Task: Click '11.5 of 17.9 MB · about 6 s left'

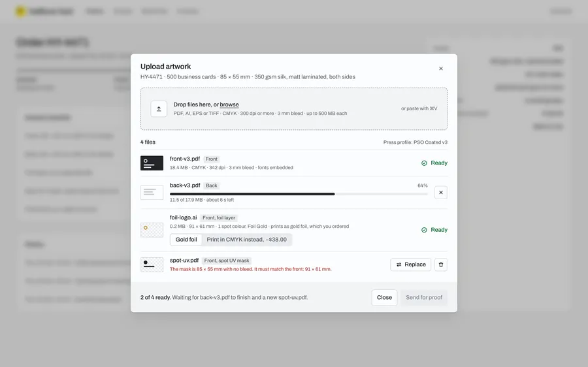Action: 202,200
